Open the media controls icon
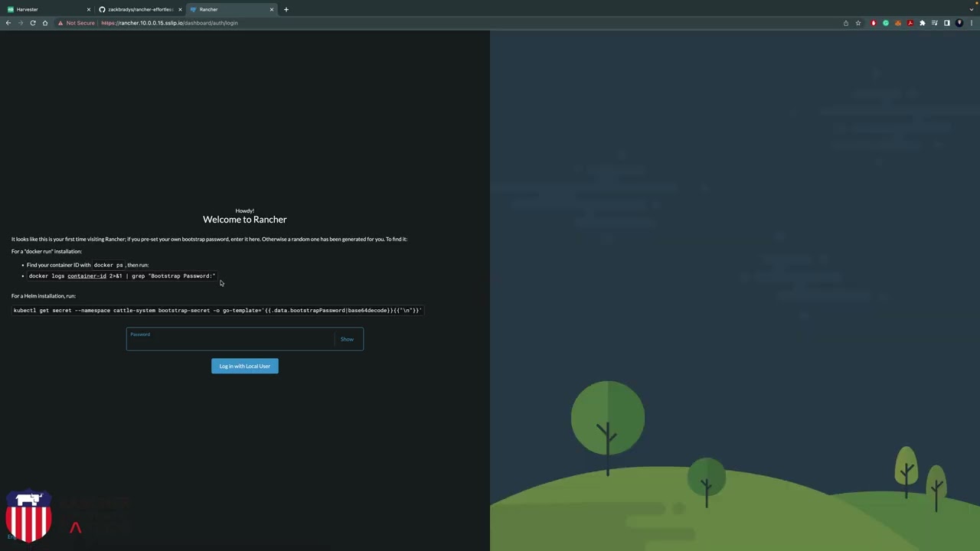This screenshot has height=551, width=980. tap(935, 23)
